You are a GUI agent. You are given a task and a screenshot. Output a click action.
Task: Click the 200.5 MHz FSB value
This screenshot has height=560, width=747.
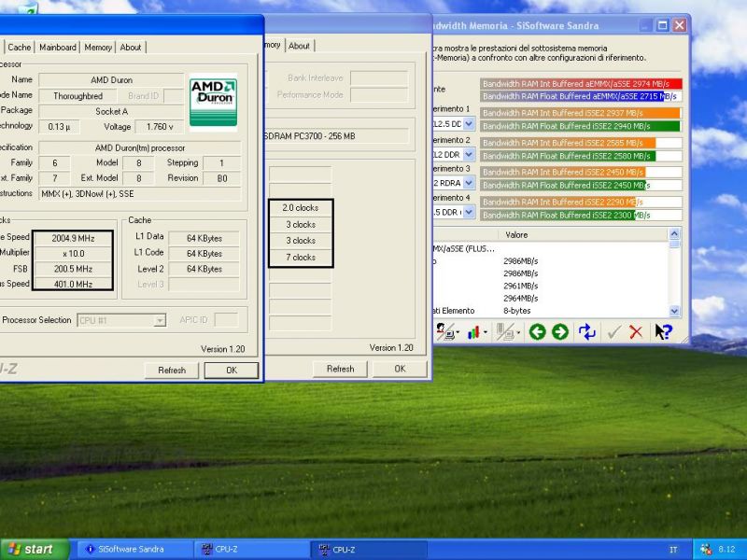(x=73, y=269)
